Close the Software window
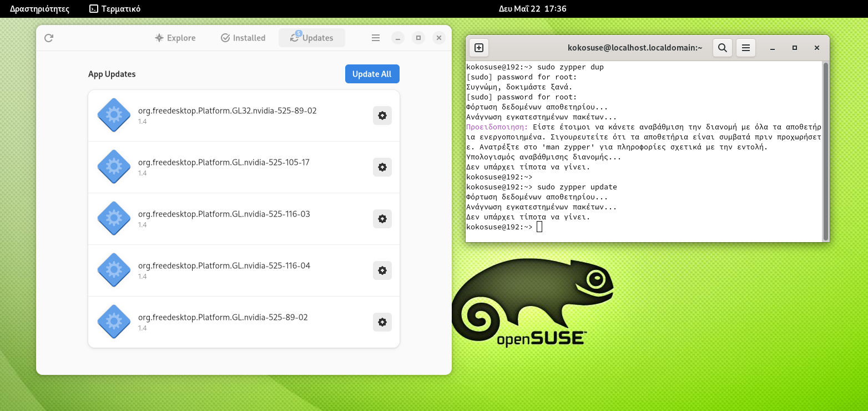 (439, 38)
